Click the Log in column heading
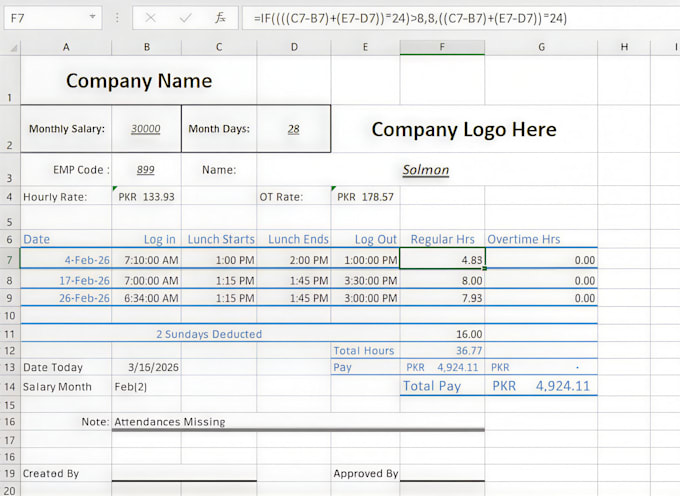680x496 pixels. click(160, 239)
